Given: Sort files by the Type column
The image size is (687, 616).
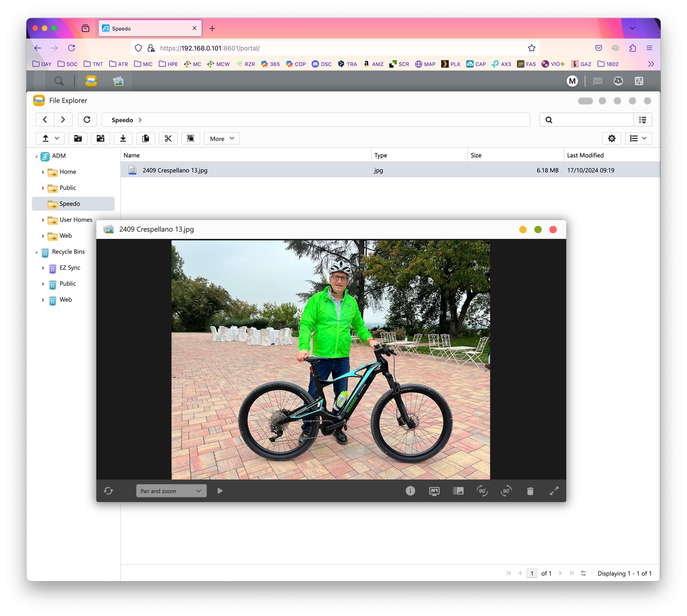Looking at the screenshot, I should pyautogui.click(x=419, y=155).
